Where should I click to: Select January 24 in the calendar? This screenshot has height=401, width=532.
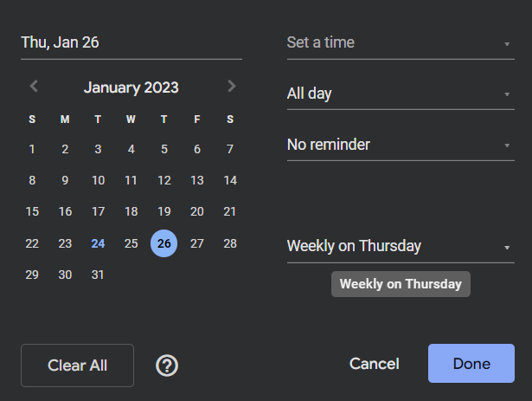tap(98, 243)
